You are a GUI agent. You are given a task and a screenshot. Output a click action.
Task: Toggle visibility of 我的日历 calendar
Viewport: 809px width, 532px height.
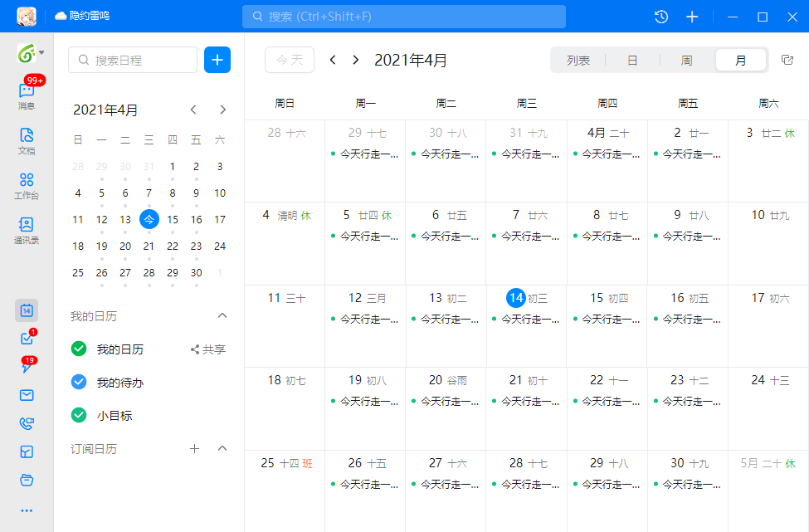pyautogui.click(x=79, y=349)
